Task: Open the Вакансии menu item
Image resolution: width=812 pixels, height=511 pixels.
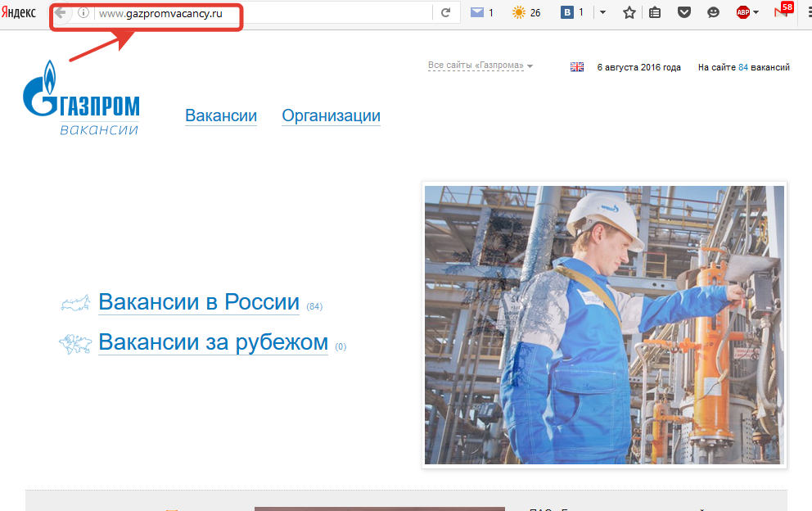Action: point(221,115)
